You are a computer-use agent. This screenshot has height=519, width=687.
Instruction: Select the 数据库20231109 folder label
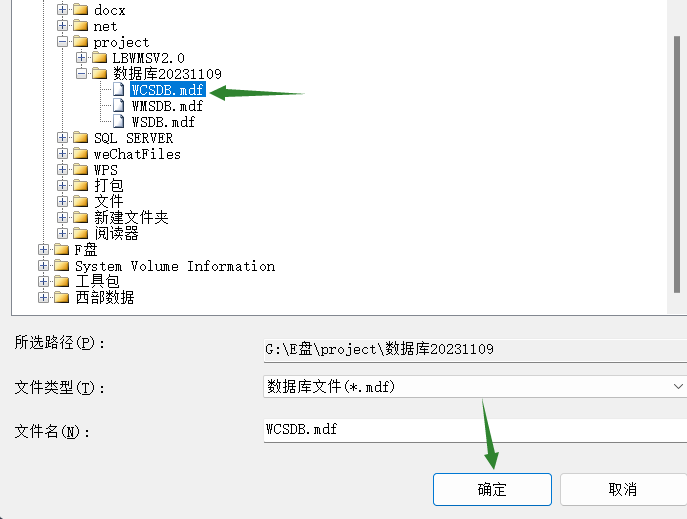[x=167, y=74]
